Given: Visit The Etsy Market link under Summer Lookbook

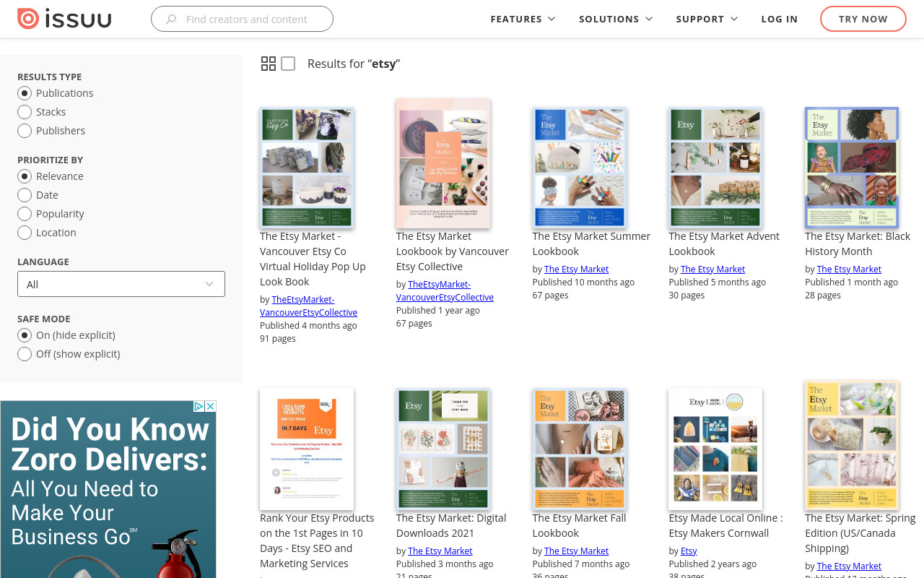Looking at the screenshot, I should (x=577, y=269).
